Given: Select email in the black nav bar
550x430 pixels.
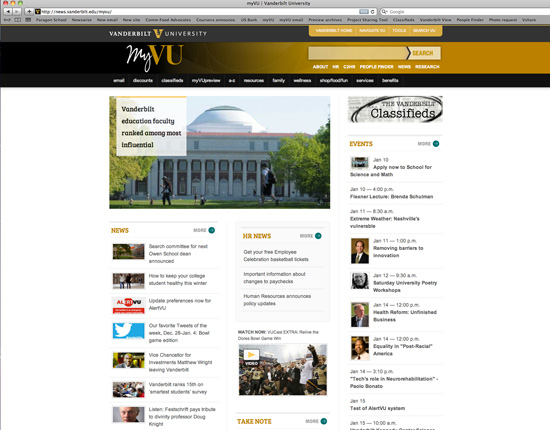Looking at the screenshot, I should pyautogui.click(x=119, y=80).
